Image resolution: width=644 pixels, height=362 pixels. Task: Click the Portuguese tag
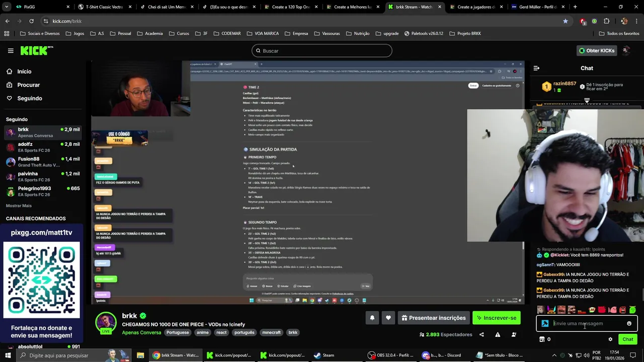[178, 332]
